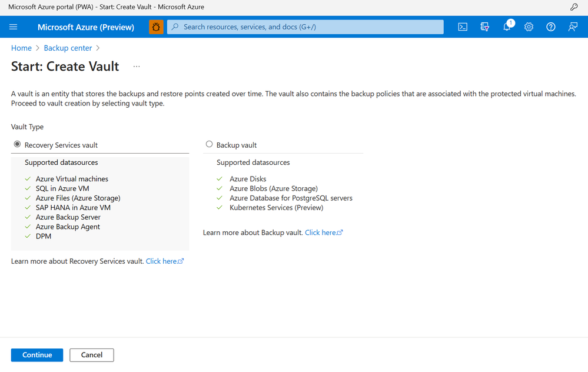
Task: Click the Cancel button
Action: coord(92,355)
